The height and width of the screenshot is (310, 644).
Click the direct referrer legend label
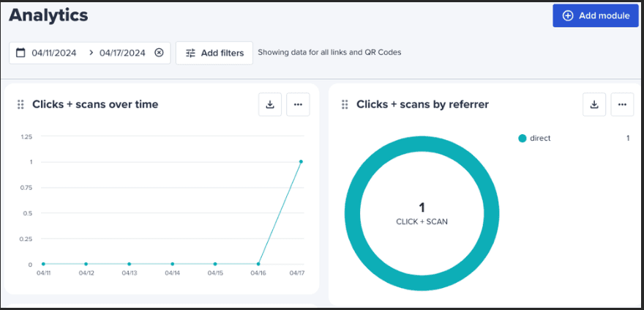click(x=540, y=139)
